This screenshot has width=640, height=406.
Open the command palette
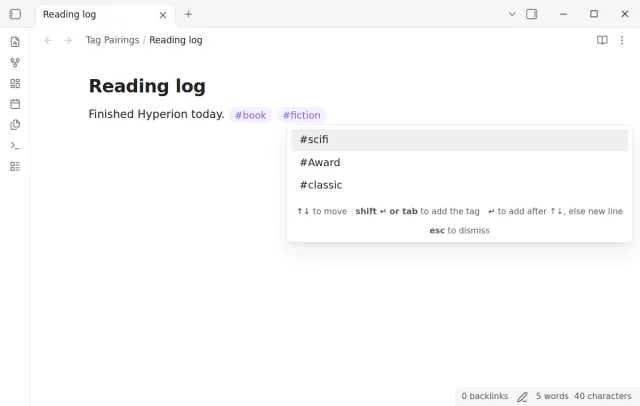click(15, 146)
